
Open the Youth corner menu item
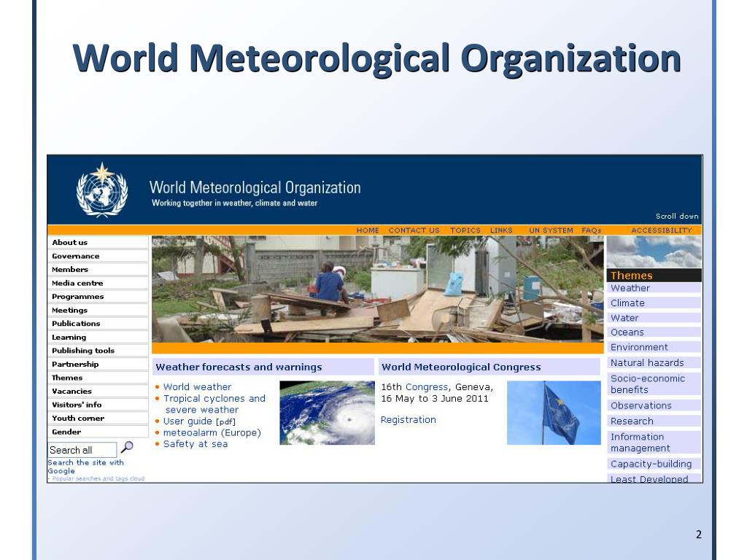click(98, 418)
